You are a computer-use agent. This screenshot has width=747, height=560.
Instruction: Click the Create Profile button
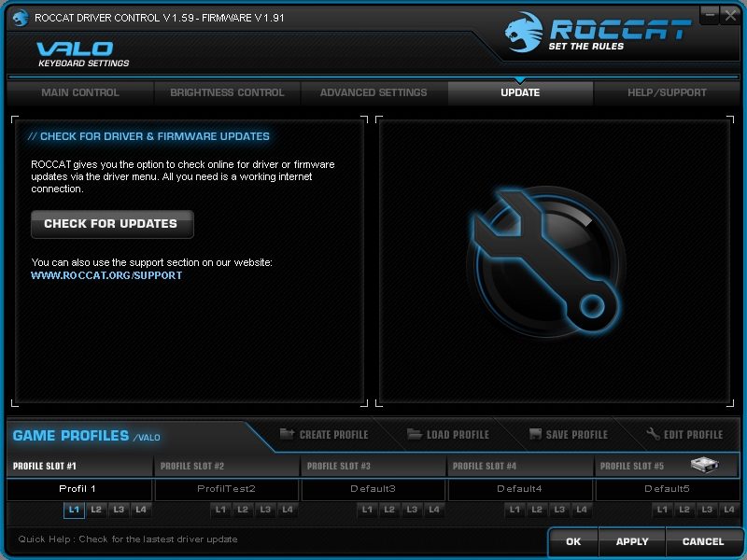pos(324,434)
